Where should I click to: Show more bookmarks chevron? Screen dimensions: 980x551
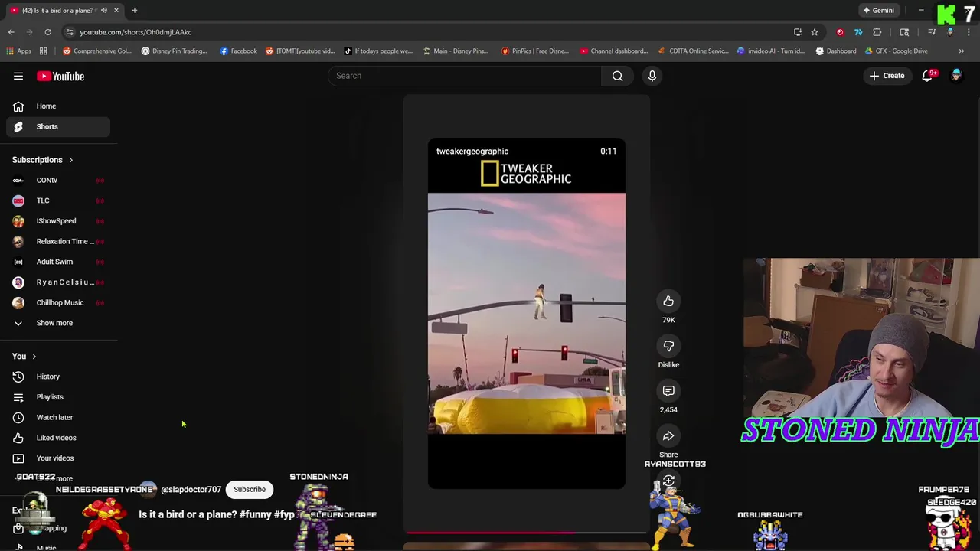[961, 51]
